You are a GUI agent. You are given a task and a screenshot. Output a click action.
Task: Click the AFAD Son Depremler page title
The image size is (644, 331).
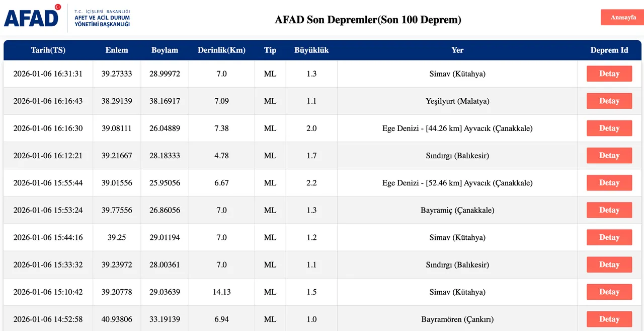pos(368,20)
